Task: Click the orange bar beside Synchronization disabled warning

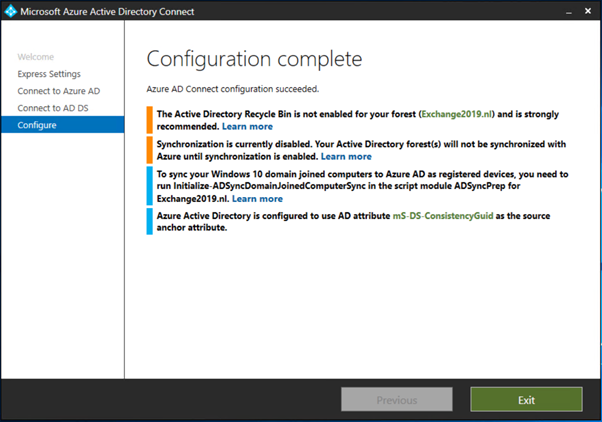Action: (x=149, y=149)
